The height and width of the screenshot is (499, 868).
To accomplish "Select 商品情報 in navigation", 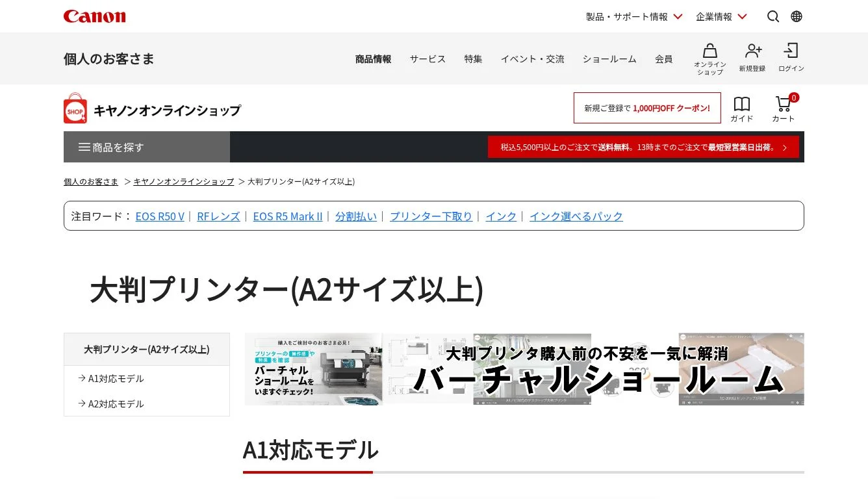I will 373,59.
